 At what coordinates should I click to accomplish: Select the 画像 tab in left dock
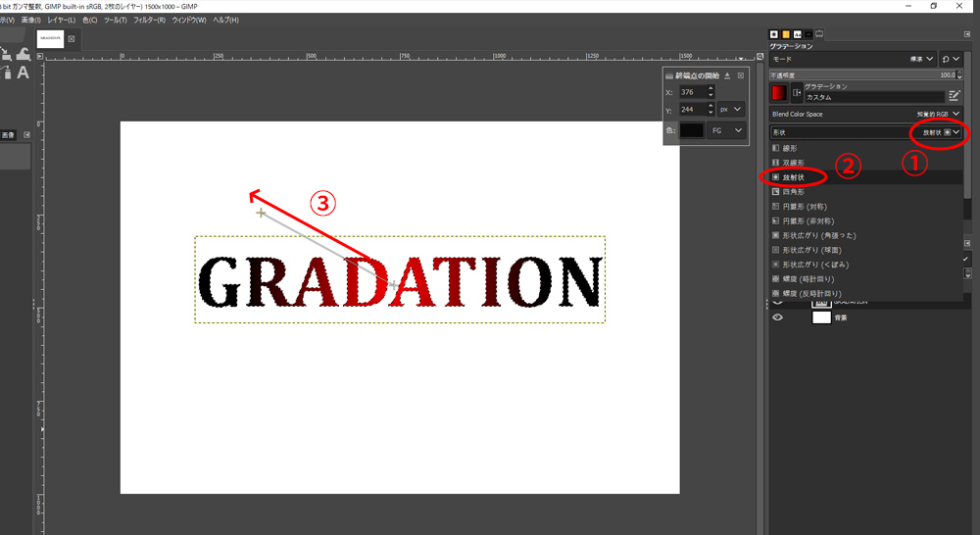click(x=8, y=135)
